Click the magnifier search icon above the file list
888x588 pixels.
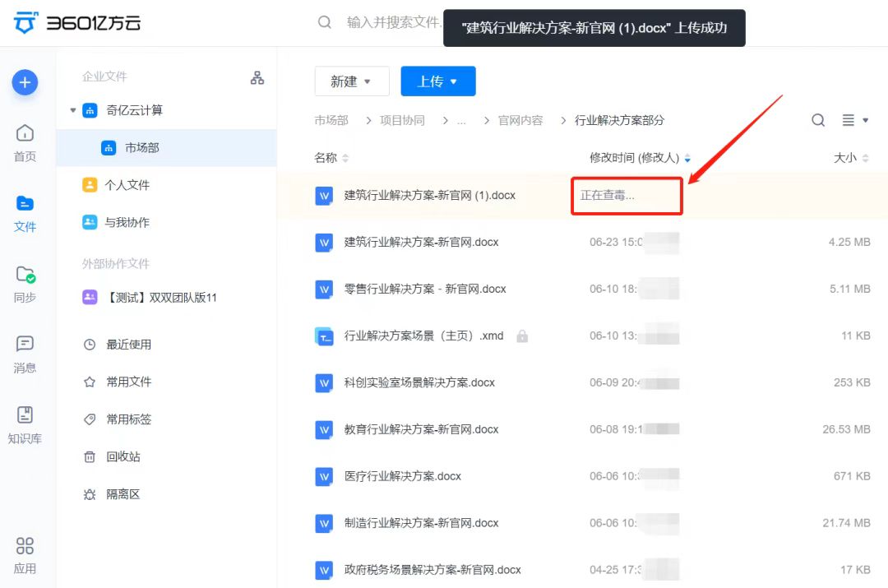[x=817, y=120]
